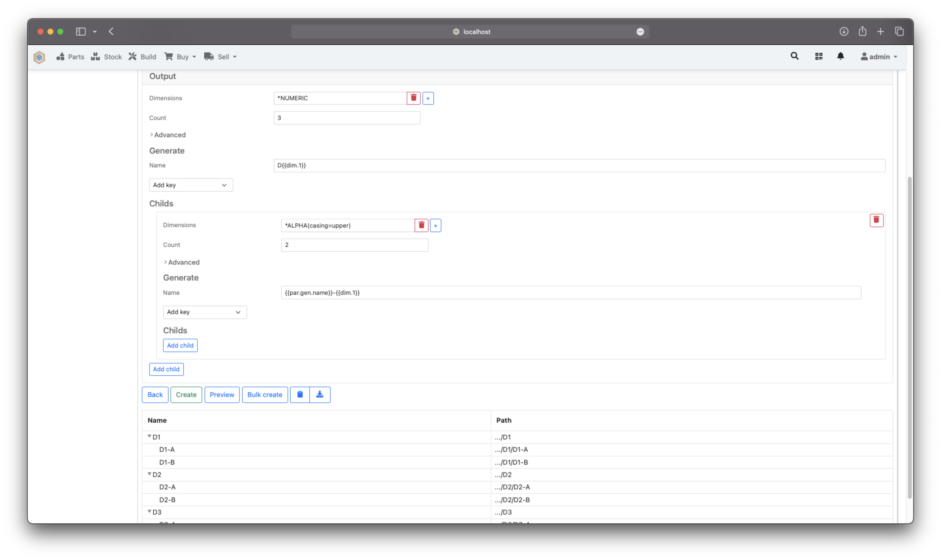Delete the *NUMERIC dimension row
Image resolution: width=941 pixels, height=560 pixels.
pyautogui.click(x=413, y=98)
